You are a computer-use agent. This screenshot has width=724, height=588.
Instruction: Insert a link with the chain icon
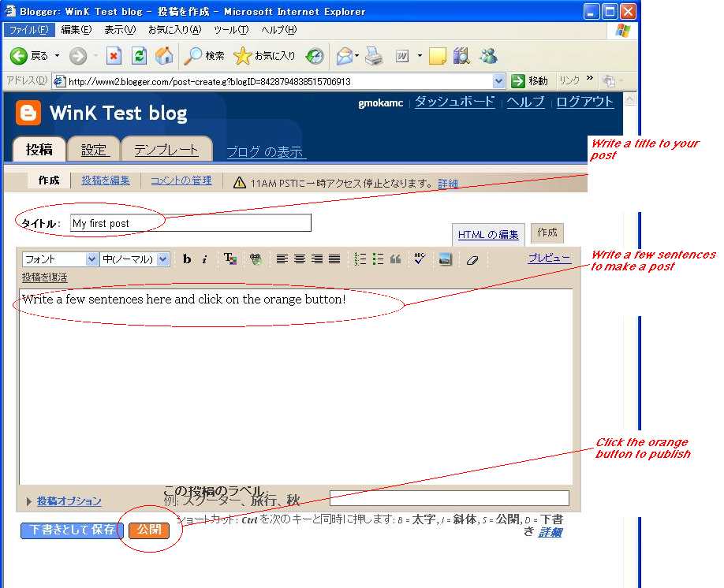[256, 259]
